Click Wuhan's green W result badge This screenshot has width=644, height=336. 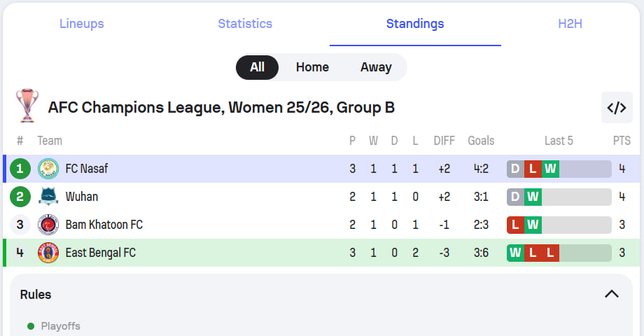(533, 197)
